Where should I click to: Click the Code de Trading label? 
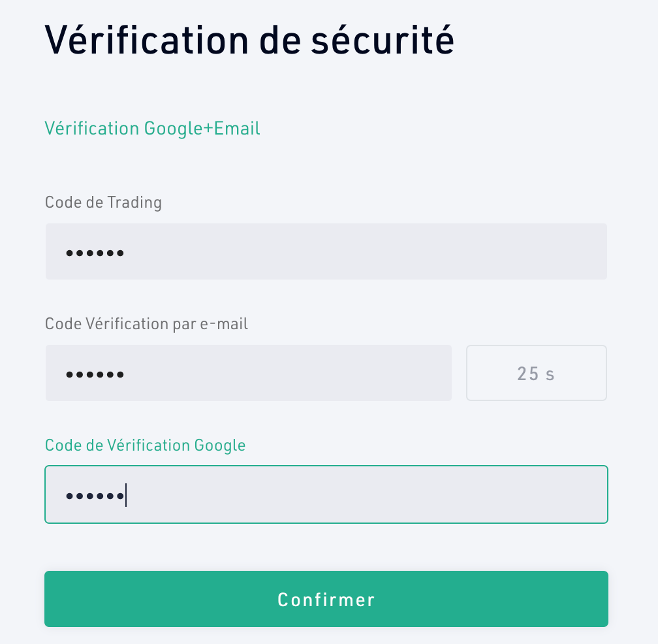[103, 202]
